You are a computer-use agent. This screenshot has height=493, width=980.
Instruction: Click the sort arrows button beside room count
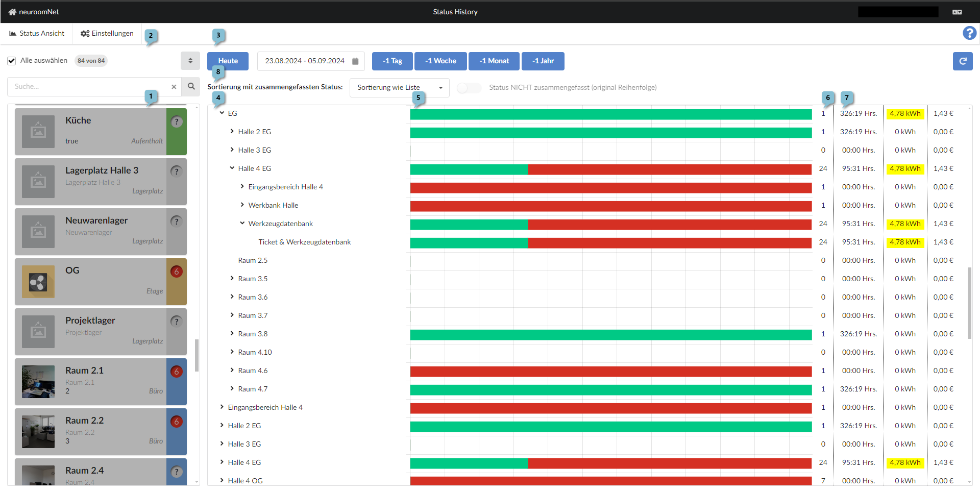190,61
